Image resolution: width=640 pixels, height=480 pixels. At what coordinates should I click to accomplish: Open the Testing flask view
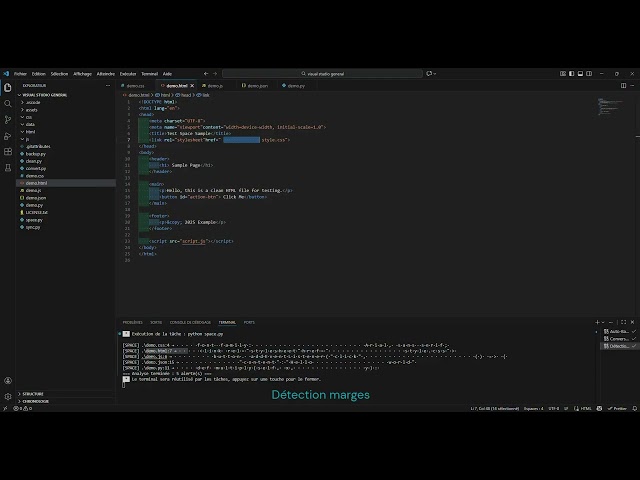click(x=7, y=168)
